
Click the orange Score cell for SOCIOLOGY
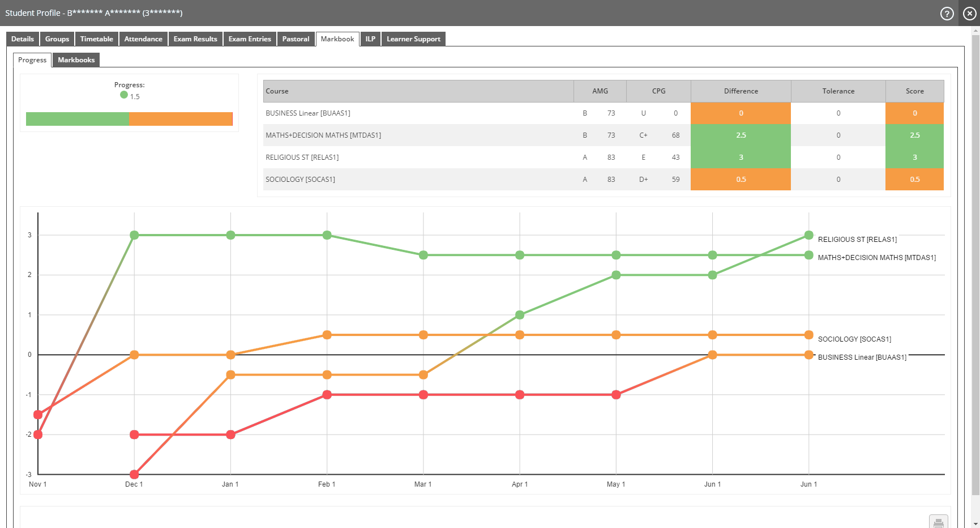pyautogui.click(x=914, y=180)
